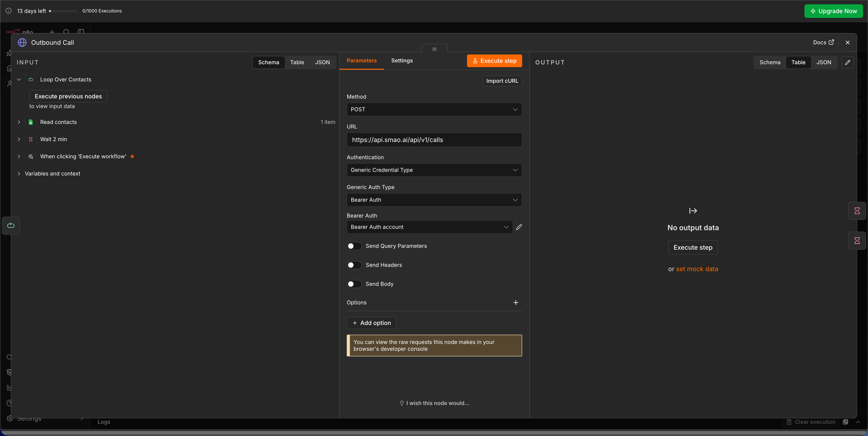Image resolution: width=868 pixels, height=436 pixels.
Task: Click the Read contacts spreadsheet icon
Action: (31, 122)
